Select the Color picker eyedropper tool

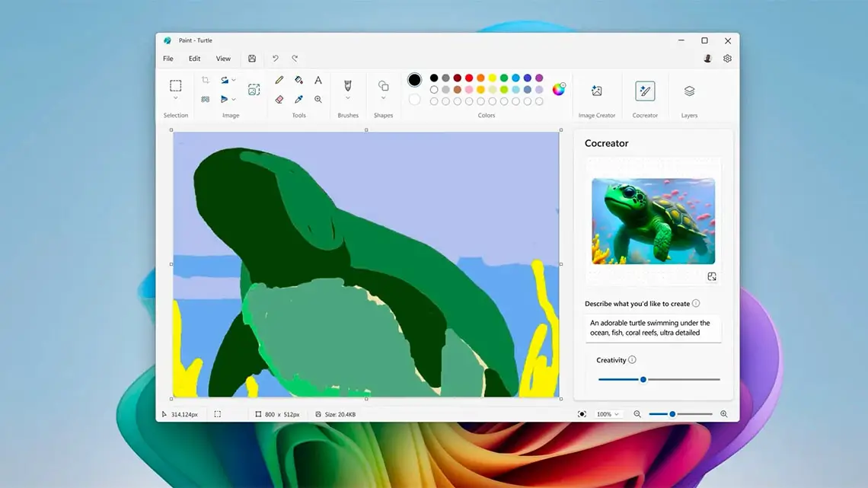299,100
